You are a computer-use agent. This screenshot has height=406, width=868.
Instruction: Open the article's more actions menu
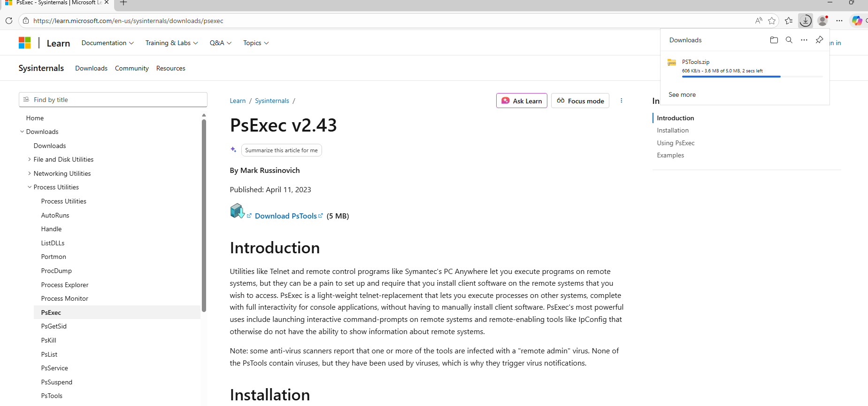point(621,101)
